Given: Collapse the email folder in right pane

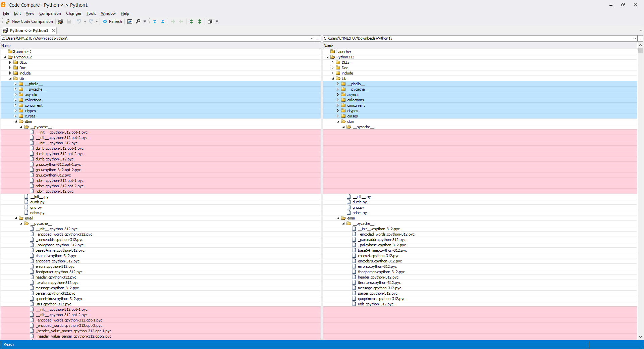Looking at the screenshot, I should point(338,218).
